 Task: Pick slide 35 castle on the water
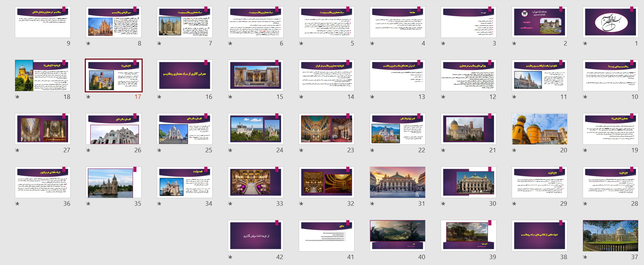pos(114,182)
